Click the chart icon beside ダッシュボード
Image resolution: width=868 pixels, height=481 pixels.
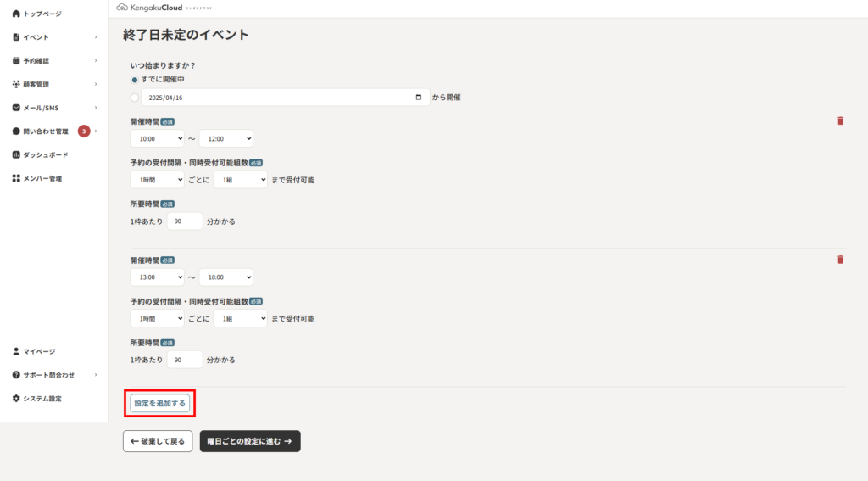click(x=16, y=154)
